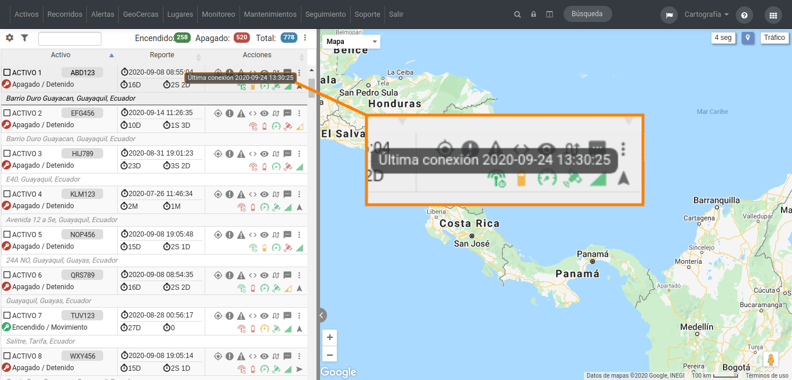Check the ACTIVO 2 checkbox
The image size is (792, 380).
pos(7,113)
